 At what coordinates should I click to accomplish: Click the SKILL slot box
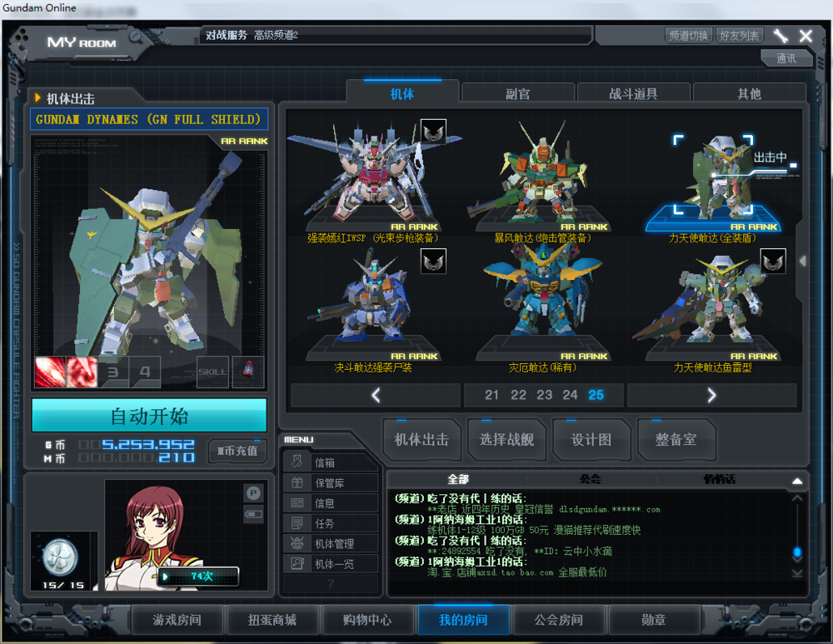[x=212, y=372]
